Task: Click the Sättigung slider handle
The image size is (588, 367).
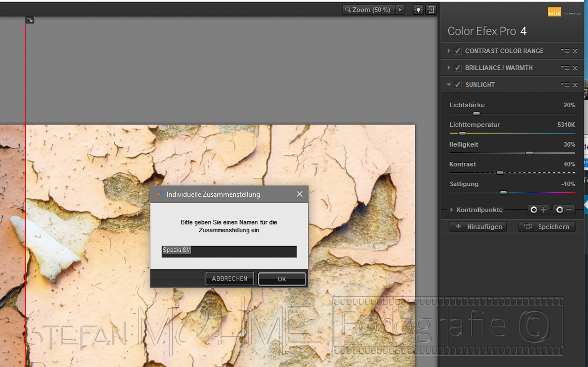Action: click(503, 193)
